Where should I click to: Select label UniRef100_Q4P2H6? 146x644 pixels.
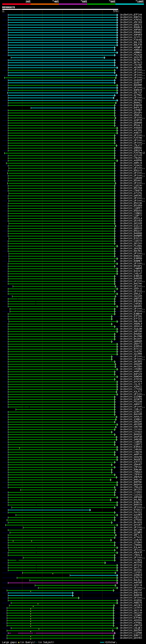[131, 331]
